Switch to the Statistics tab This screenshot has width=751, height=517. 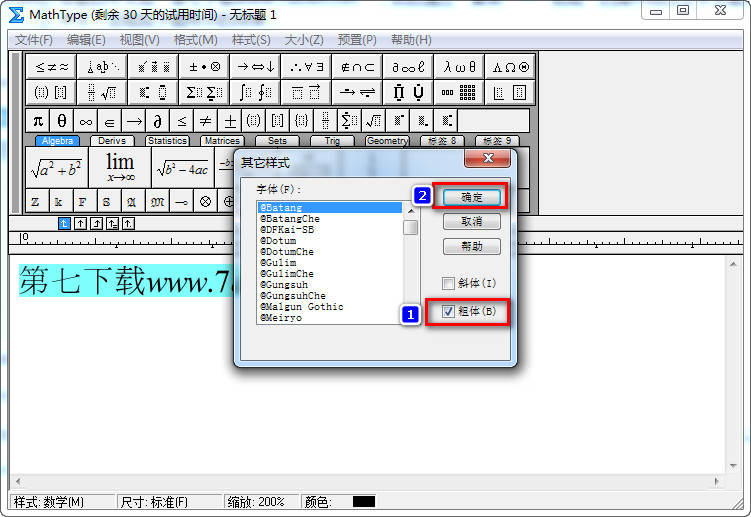[167, 141]
